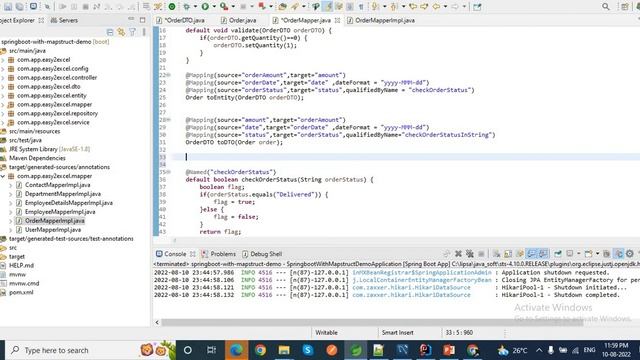Screen dimensions: 640x360
Task: Collapse the generated com.app.easy2excel.mapper package
Action: (x=3, y=176)
